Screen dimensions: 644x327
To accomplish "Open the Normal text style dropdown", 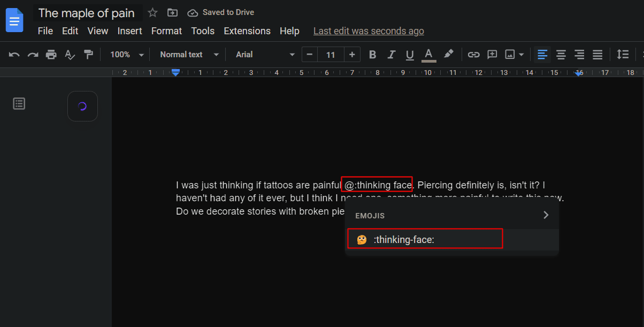I will pyautogui.click(x=189, y=55).
